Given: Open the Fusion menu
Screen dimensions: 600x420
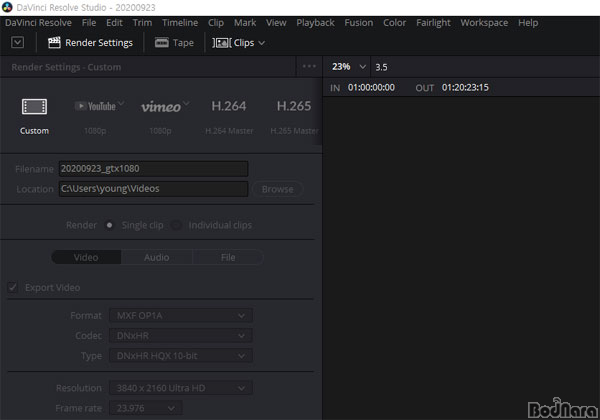Looking at the screenshot, I should [359, 23].
